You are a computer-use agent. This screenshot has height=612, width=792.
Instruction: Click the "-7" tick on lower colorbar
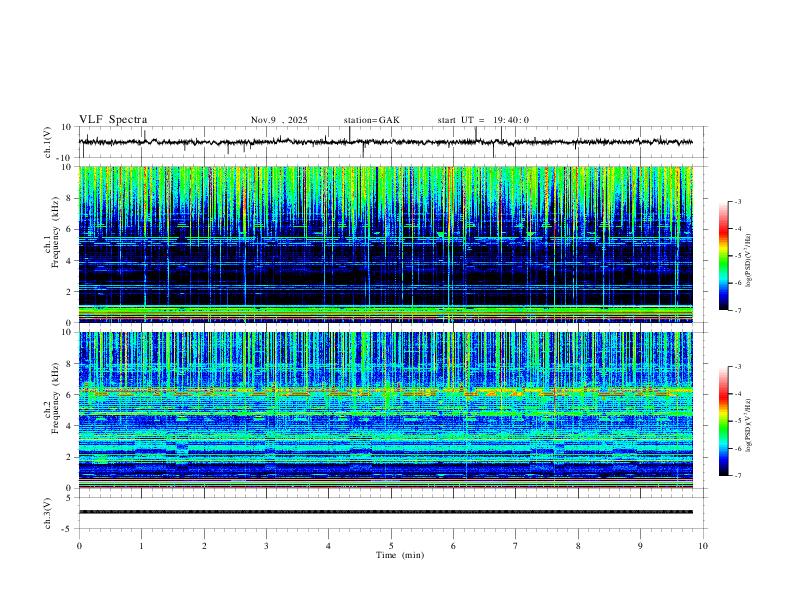point(737,475)
